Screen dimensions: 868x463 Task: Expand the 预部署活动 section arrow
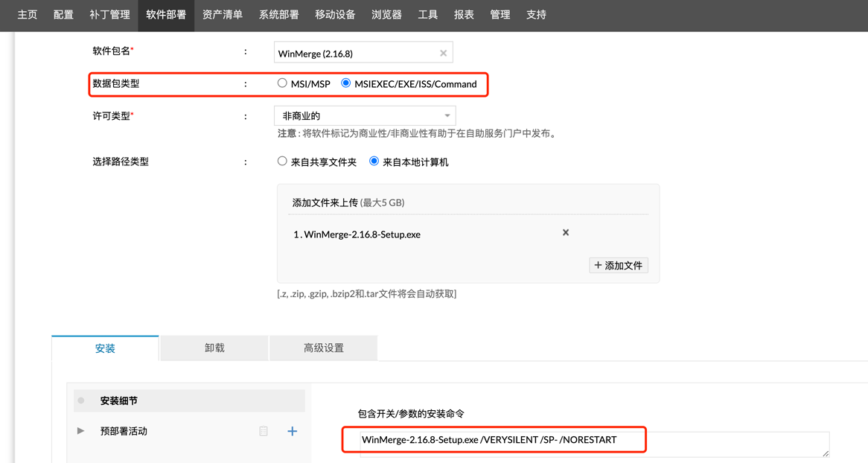pos(81,431)
